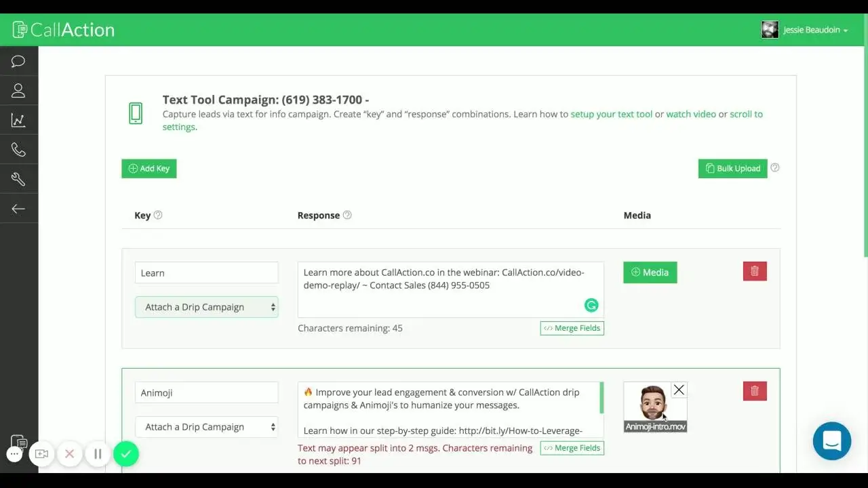Open the wrench tools icon in sidebar

pyautogui.click(x=18, y=179)
